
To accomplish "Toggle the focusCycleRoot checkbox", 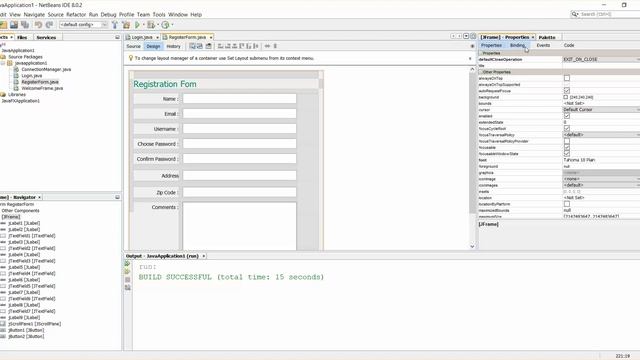I will click(x=567, y=129).
